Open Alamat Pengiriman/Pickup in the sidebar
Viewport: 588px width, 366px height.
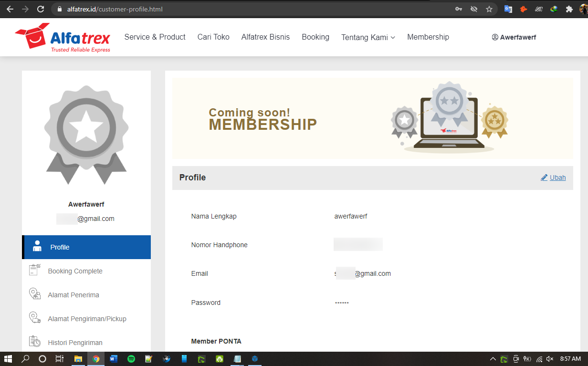pyautogui.click(x=87, y=319)
